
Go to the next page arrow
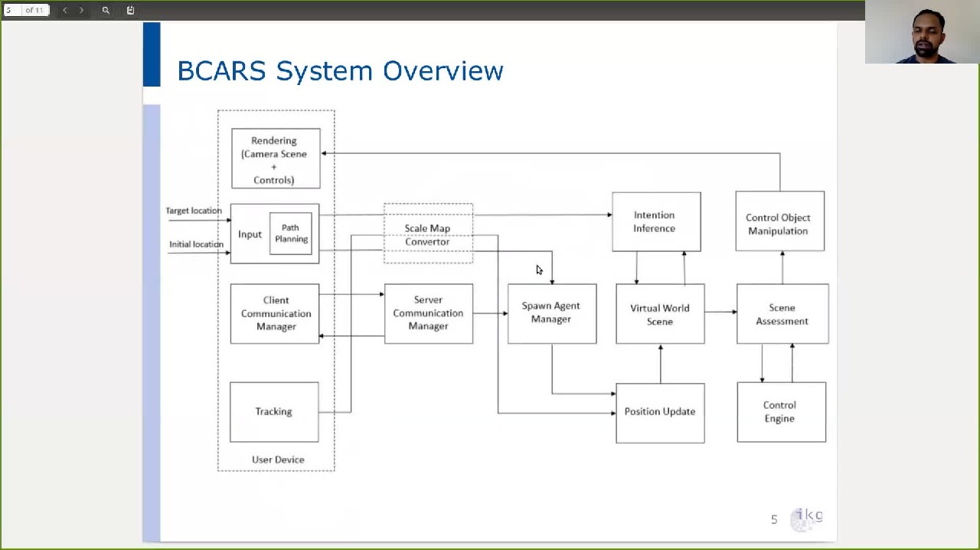tap(81, 10)
